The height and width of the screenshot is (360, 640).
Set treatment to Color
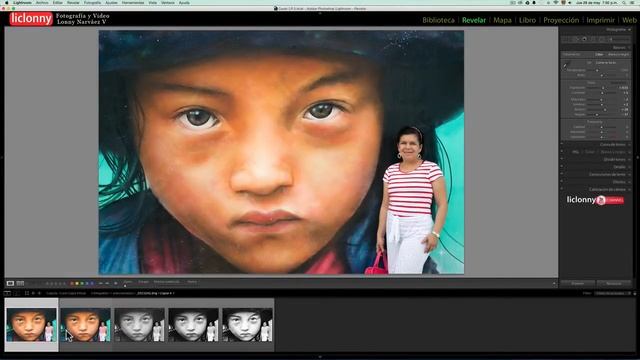pyautogui.click(x=599, y=54)
